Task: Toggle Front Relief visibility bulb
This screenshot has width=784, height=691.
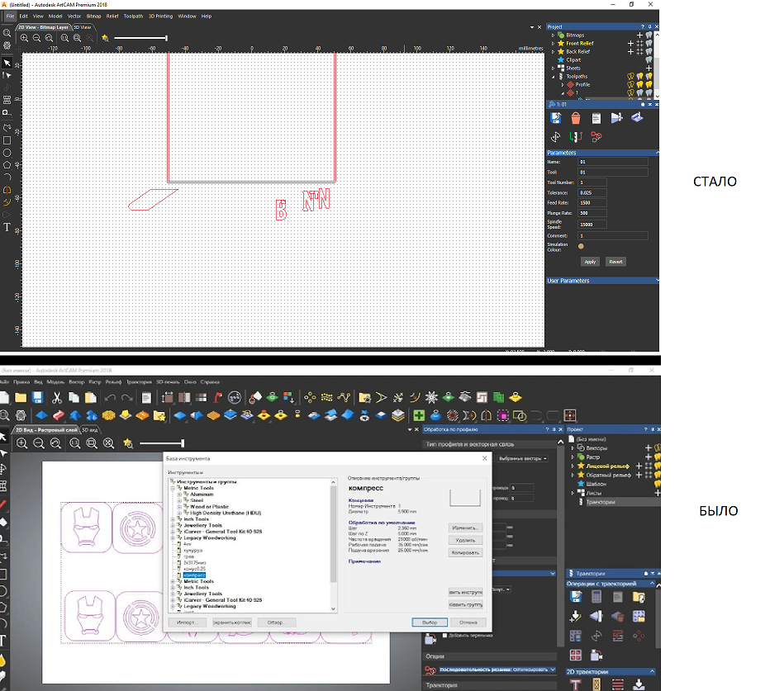Action: [649, 44]
